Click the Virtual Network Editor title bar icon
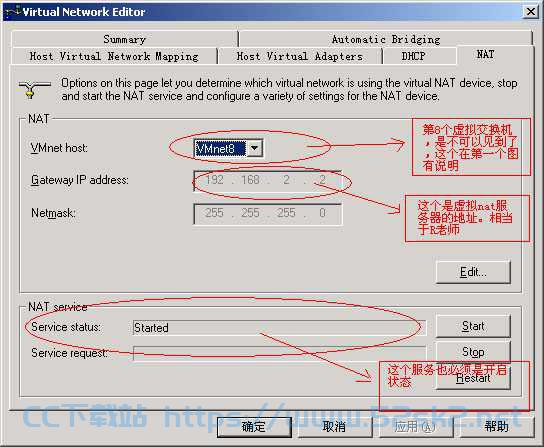 [x=13, y=12]
